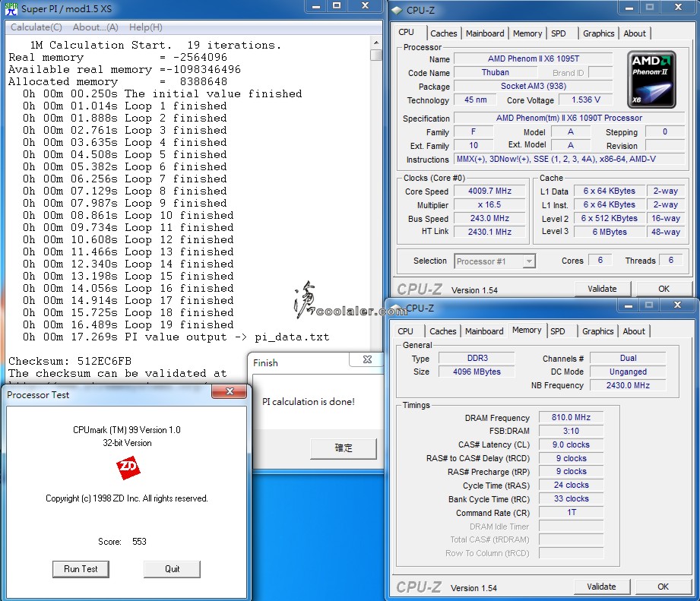Image resolution: width=700 pixels, height=601 pixels.
Task: Click the DRAM Frequency value '810.0 MHz'
Action: pyautogui.click(x=571, y=417)
